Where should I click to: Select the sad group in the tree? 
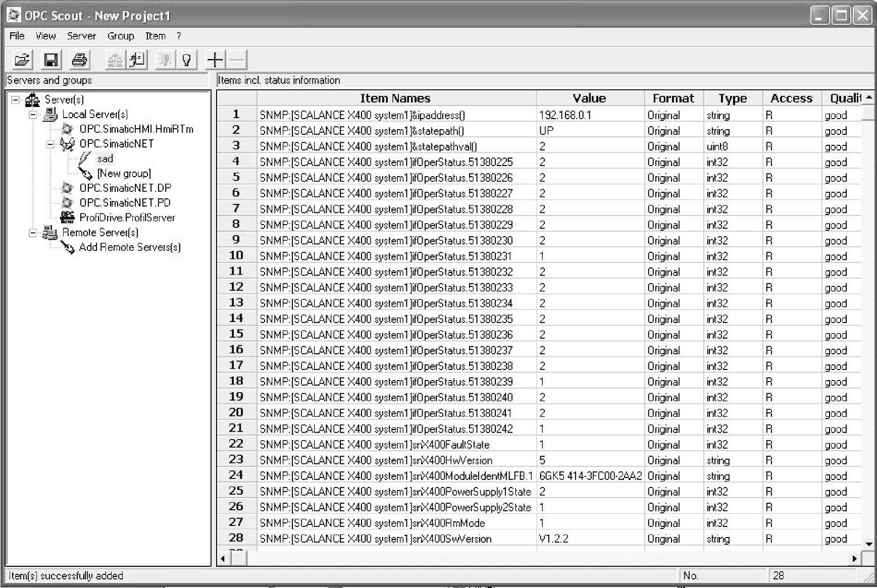click(x=105, y=159)
